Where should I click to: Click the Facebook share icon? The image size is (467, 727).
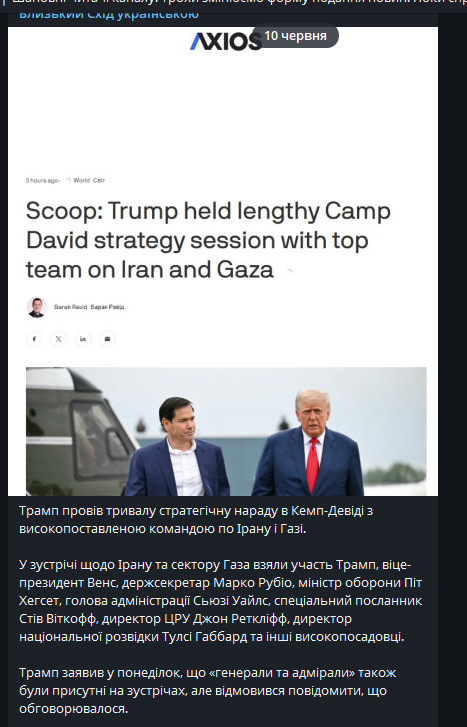(x=34, y=339)
